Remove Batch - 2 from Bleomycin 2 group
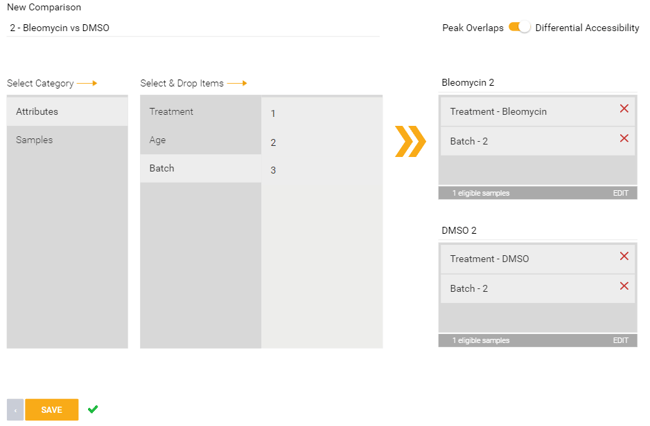Screen dimensions: 650x426 (x=624, y=138)
